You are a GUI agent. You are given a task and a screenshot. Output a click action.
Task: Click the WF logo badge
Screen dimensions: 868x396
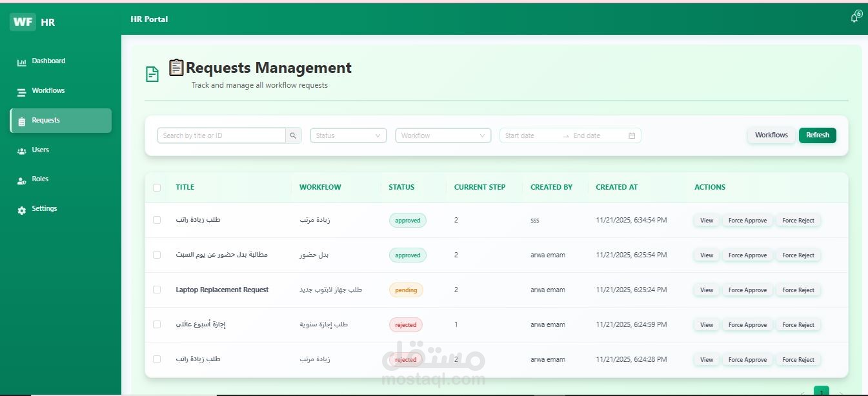click(x=23, y=22)
